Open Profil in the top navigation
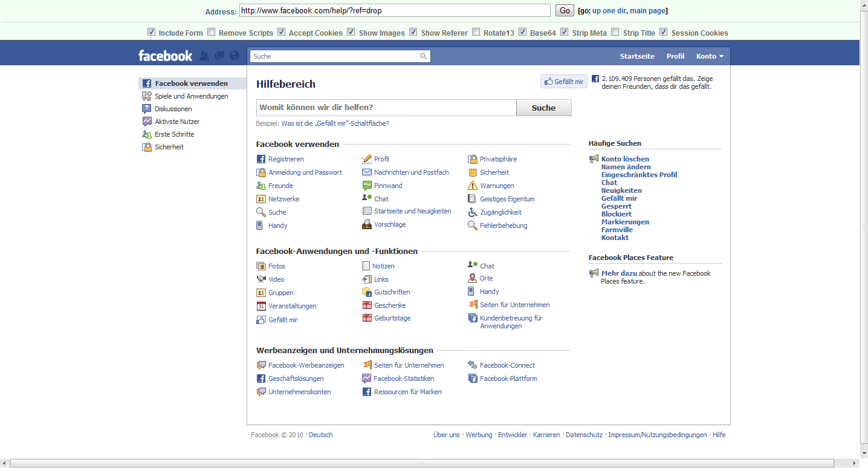Image resolution: width=868 pixels, height=468 pixels. click(x=675, y=56)
